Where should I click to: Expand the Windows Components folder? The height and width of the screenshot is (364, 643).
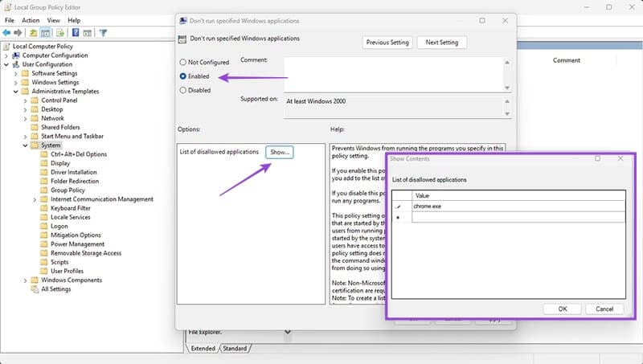25,280
